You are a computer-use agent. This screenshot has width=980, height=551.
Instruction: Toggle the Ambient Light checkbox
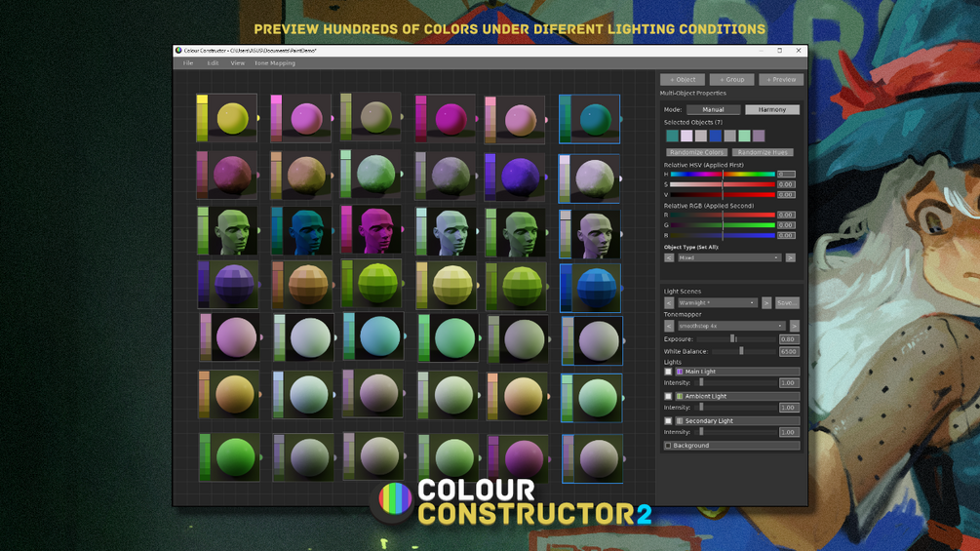coord(668,396)
